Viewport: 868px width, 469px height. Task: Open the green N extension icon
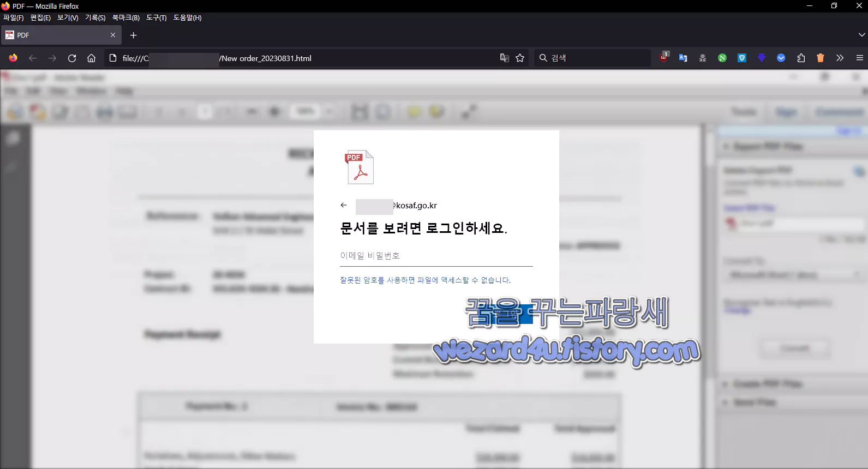click(x=722, y=58)
